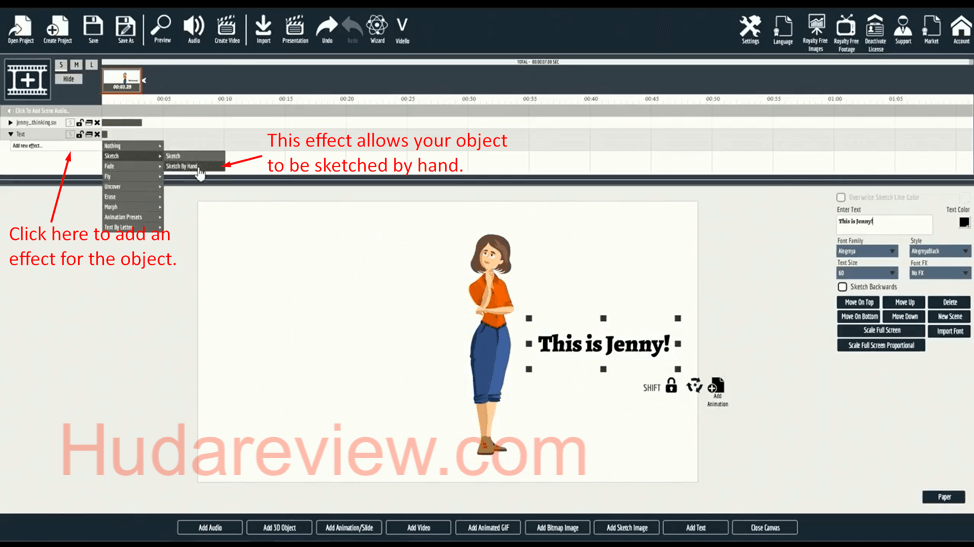
Task: Click scene collapse arrow beside thumbnail
Action: tap(144, 80)
